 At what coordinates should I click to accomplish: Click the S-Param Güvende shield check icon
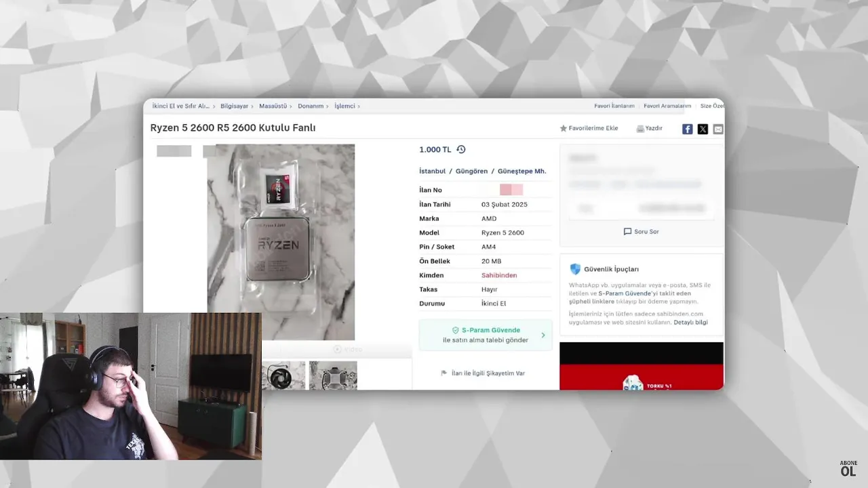click(456, 330)
